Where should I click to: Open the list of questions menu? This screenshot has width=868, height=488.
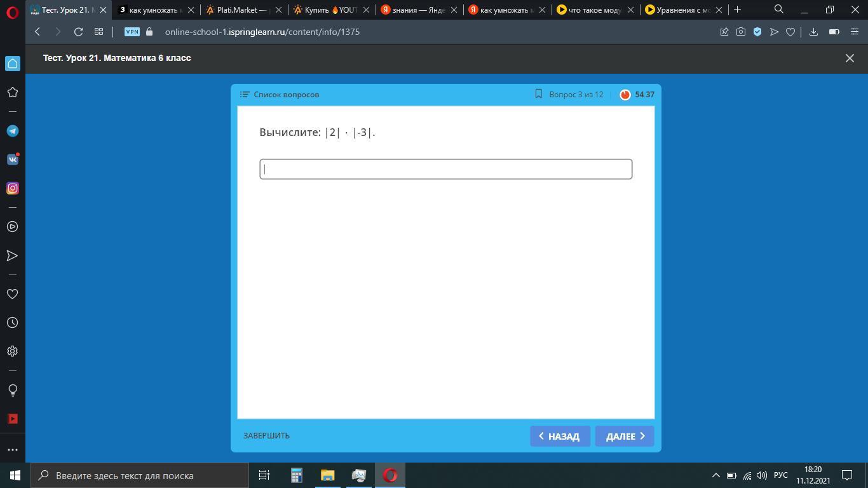point(280,95)
